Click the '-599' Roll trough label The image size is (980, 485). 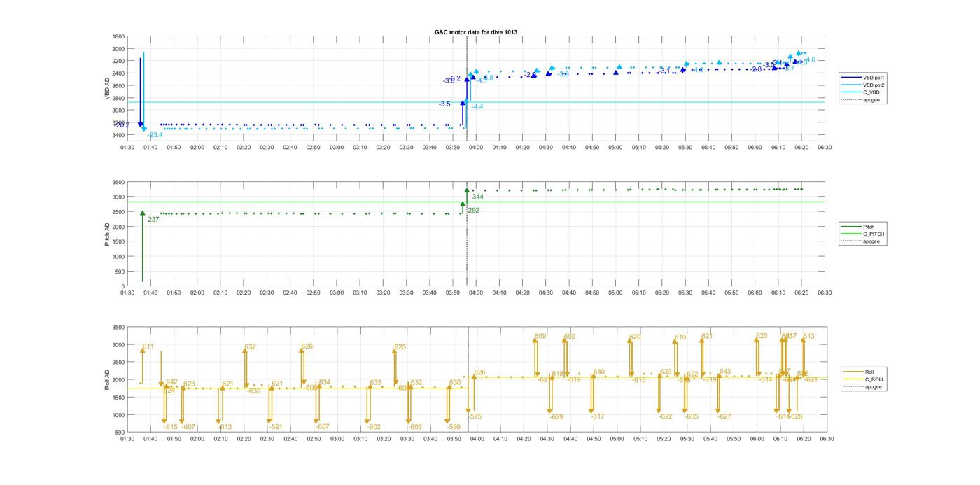pos(454,427)
